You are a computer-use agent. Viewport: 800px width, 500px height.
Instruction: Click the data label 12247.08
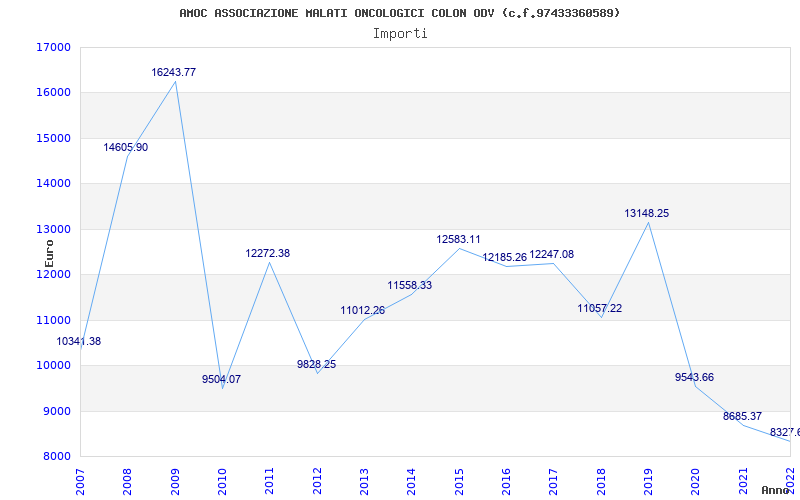click(552, 254)
